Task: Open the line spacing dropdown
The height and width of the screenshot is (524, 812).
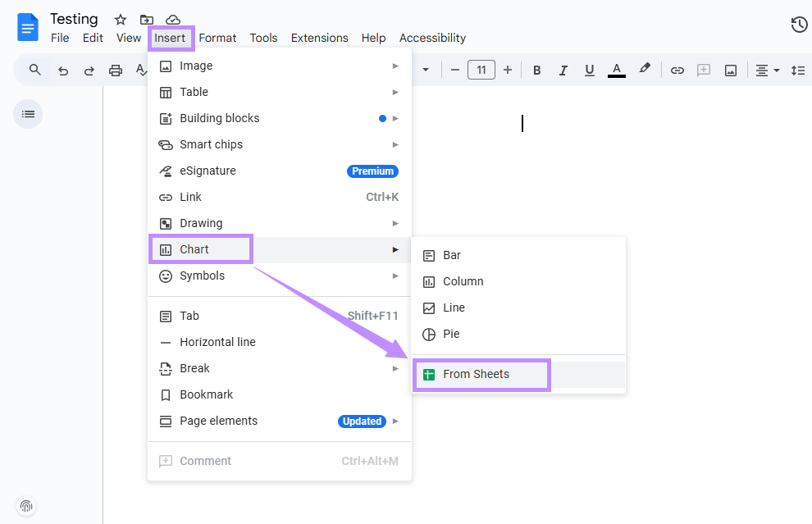Action: click(798, 70)
